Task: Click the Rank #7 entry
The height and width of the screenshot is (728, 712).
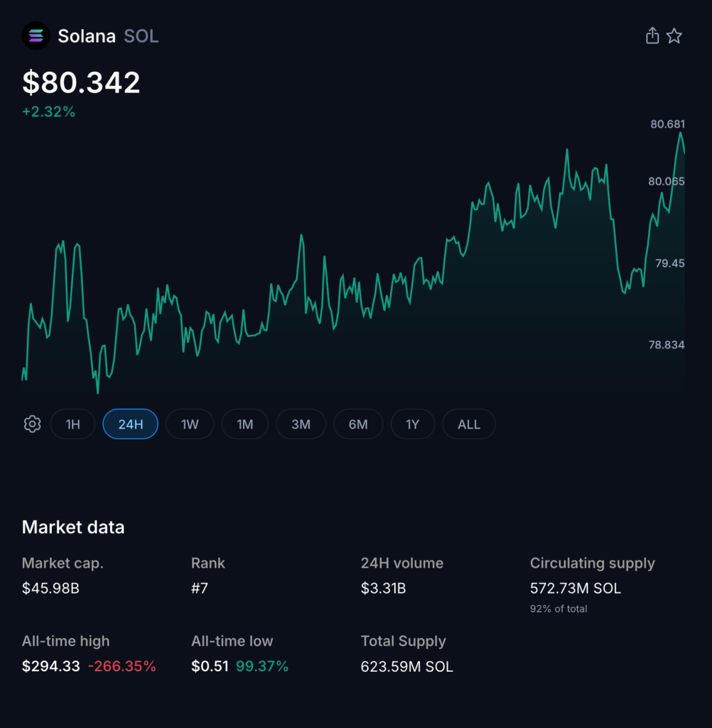Action: coord(201,588)
